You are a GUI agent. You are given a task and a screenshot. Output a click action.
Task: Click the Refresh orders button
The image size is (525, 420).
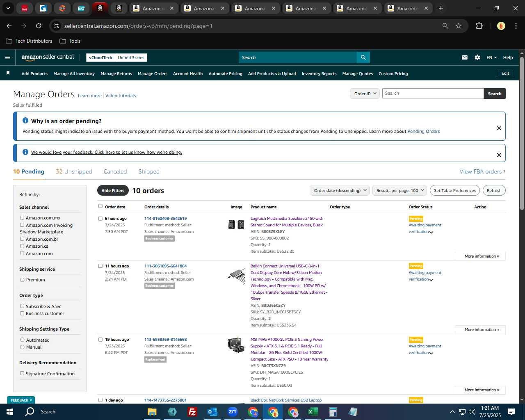click(x=494, y=190)
